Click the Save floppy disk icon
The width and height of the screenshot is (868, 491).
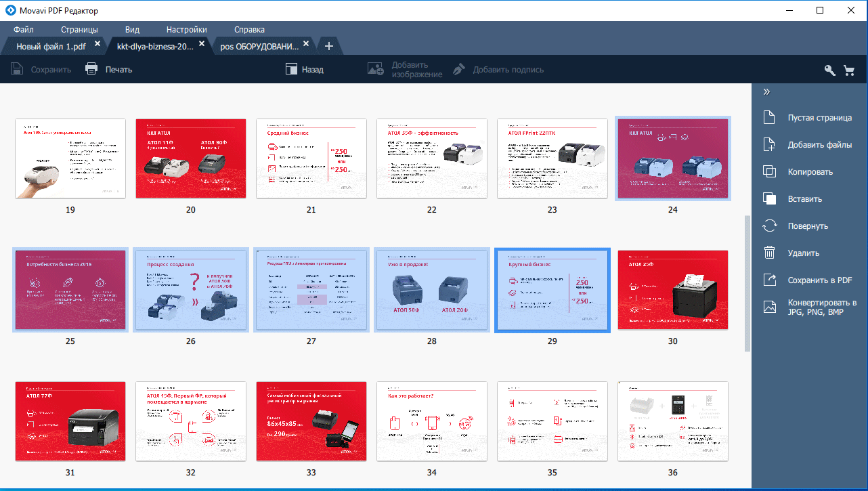tap(18, 69)
